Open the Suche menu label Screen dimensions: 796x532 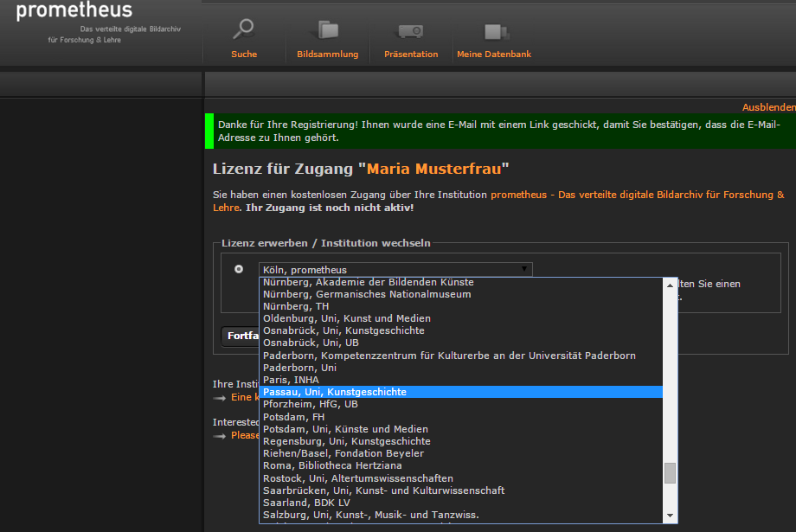244,54
